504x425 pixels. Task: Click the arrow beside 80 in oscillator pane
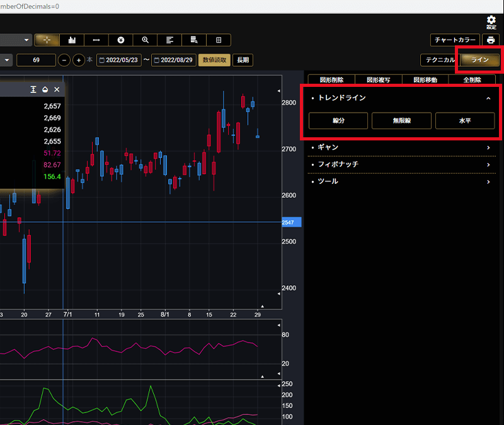point(278,325)
